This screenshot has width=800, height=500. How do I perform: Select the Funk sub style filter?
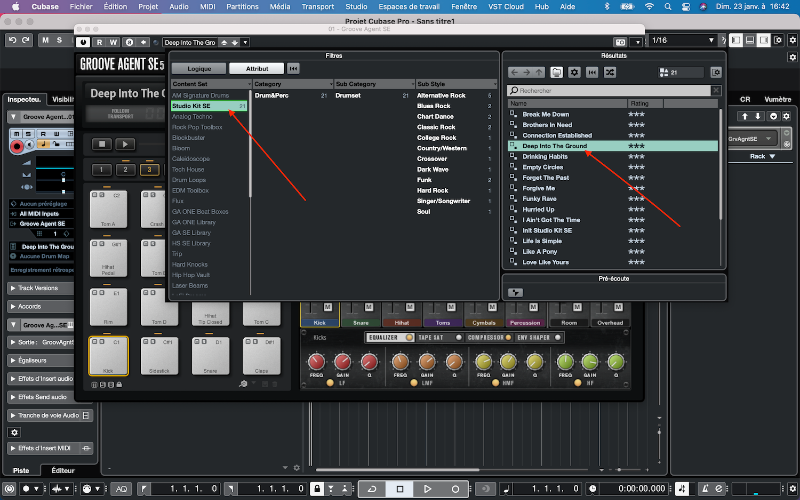[424, 180]
